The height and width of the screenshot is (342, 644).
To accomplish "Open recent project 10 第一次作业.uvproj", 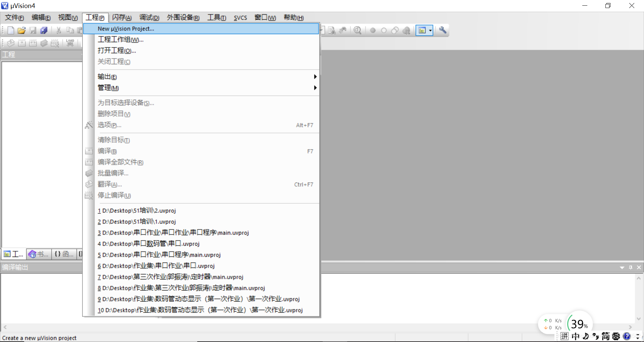I will coord(201,310).
